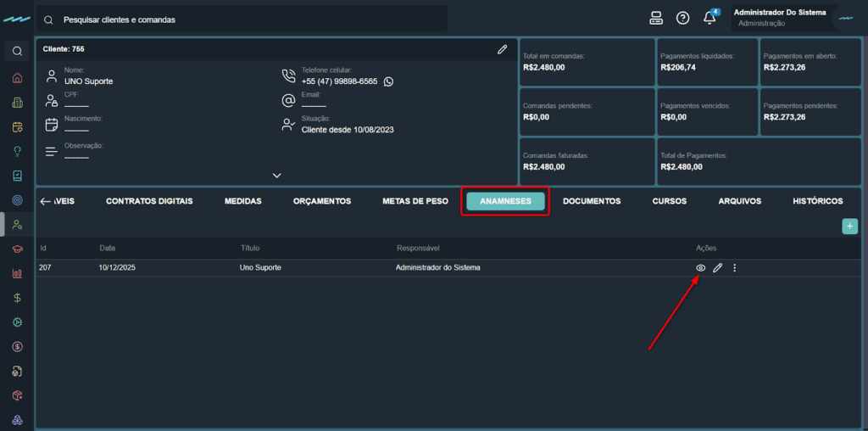
Task: Open the sidebar calendar icon
Action: (17, 127)
